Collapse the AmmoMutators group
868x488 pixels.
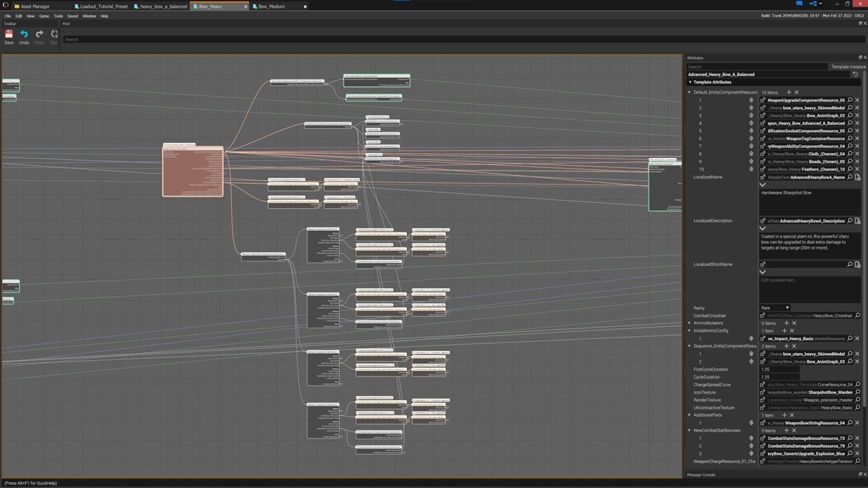(690, 323)
